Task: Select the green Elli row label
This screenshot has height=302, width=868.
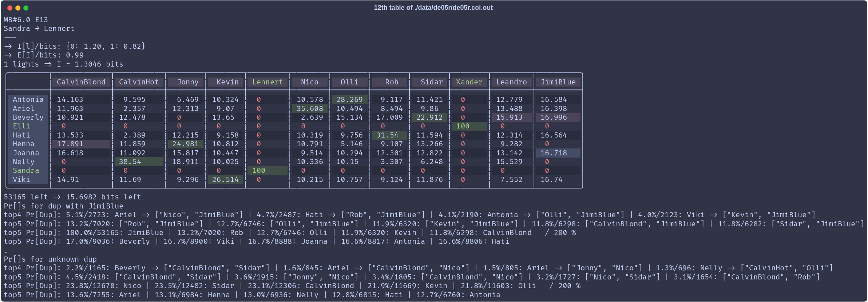Action: pos(21,126)
